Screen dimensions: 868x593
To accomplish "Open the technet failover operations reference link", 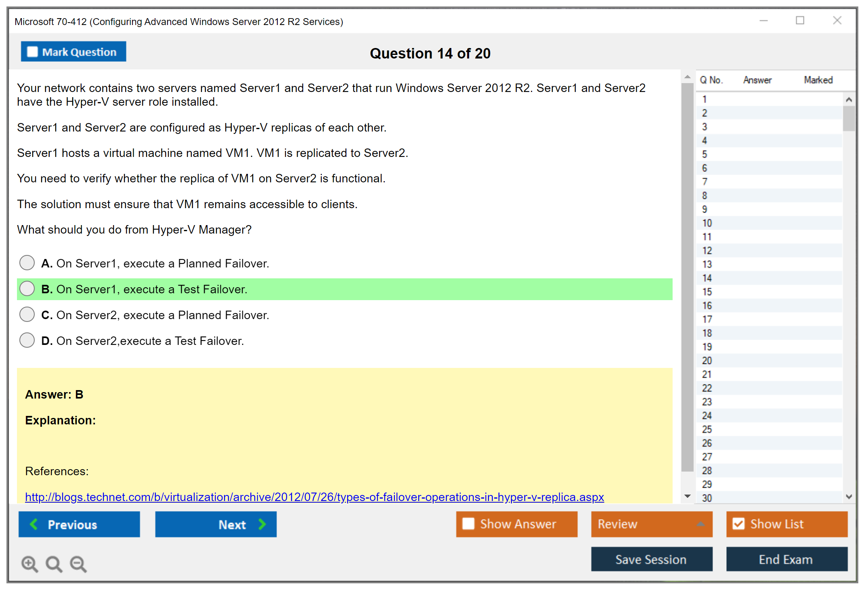I will pos(314,497).
